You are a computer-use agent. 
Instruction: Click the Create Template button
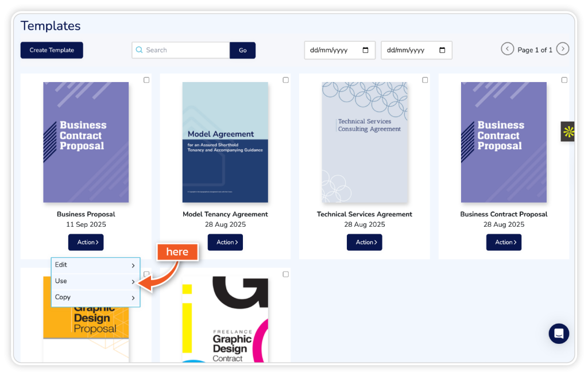(52, 50)
